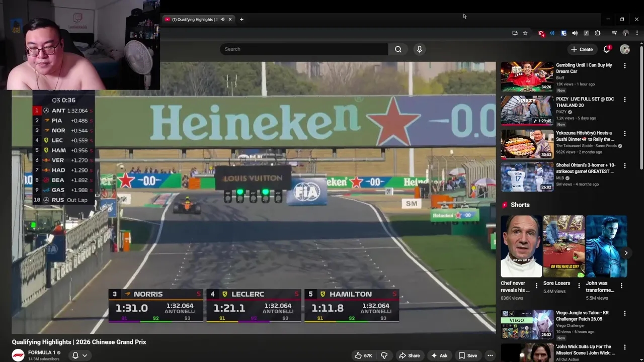Click into the YouTube search field
Image resolution: width=644 pixels, height=362 pixels.
click(304, 49)
